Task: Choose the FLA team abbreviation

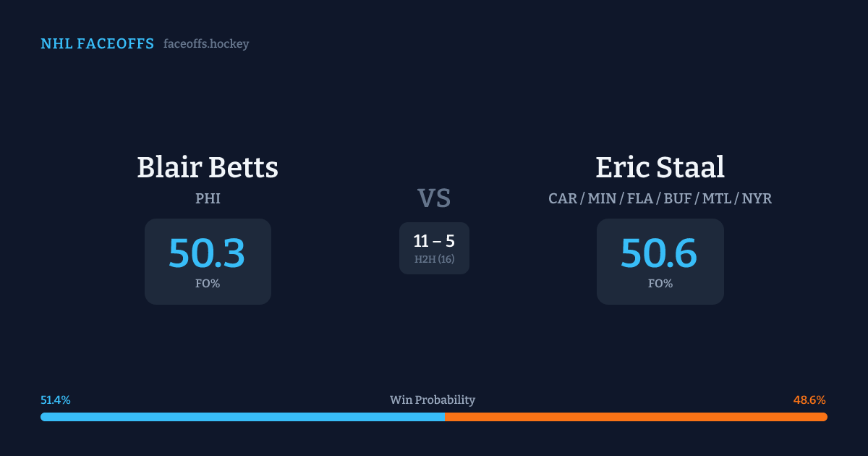Action: (640, 198)
